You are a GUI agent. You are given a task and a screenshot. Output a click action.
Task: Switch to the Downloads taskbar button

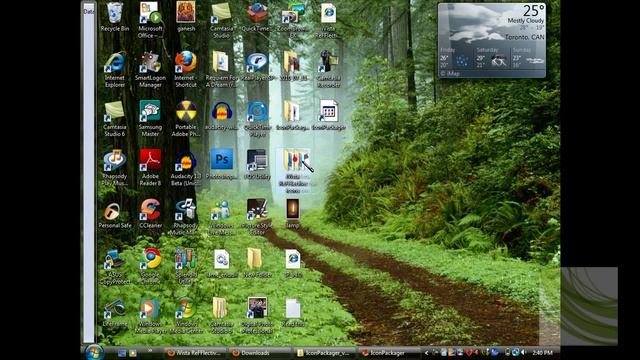click(259, 353)
